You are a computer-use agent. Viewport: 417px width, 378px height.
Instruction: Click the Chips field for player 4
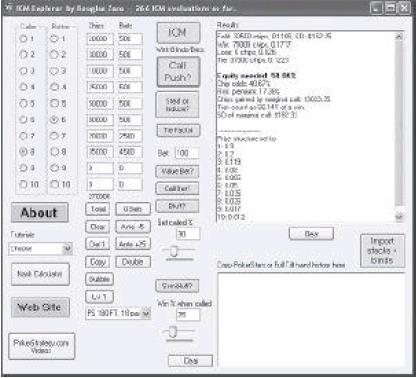(100, 87)
